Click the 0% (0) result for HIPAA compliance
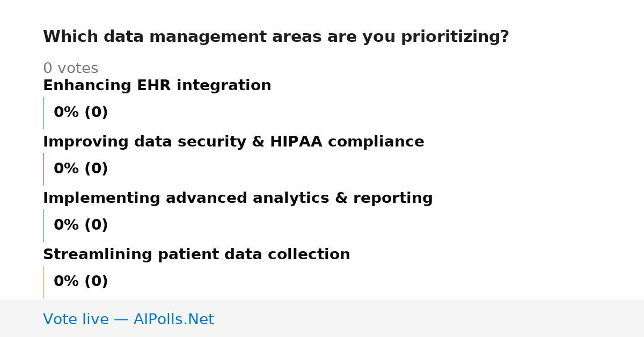Image resolution: width=644 pixels, height=337 pixels. click(x=80, y=169)
